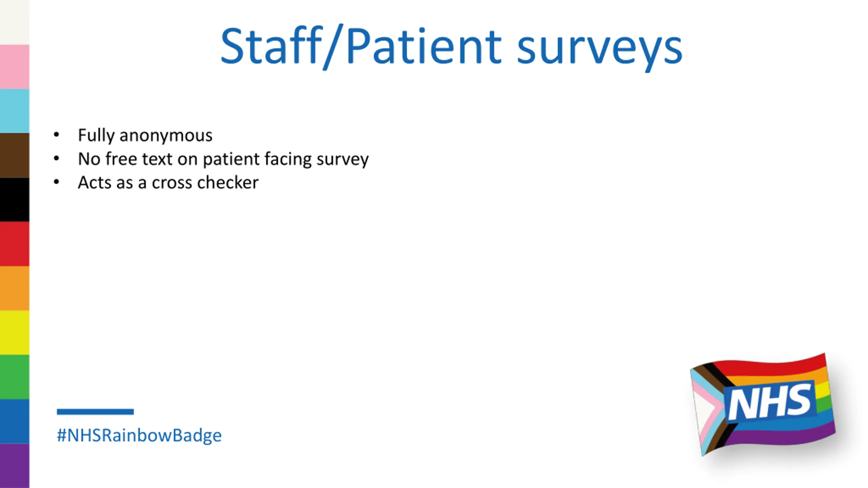Image resolution: width=868 pixels, height=488 pixels.
Task: Click the orange stripe in left sidebar
Action: pos(15,288)
